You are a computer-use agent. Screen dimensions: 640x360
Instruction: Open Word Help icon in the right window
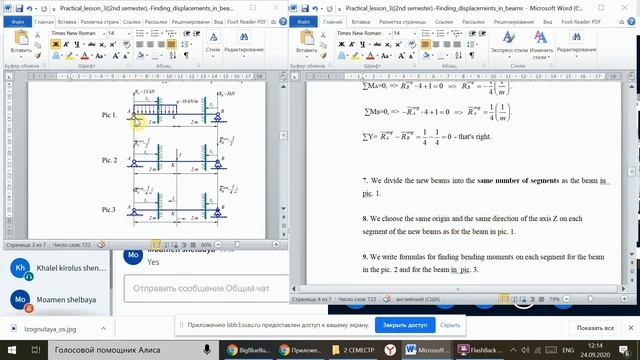point(632,22)
